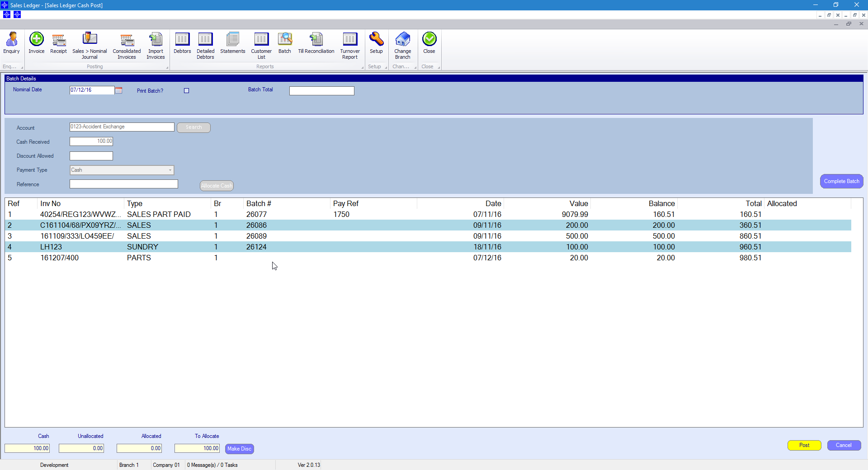This screenshot has width=868, height=470.
Task: Open the Enquiry tool
Action: coord(11,43)
